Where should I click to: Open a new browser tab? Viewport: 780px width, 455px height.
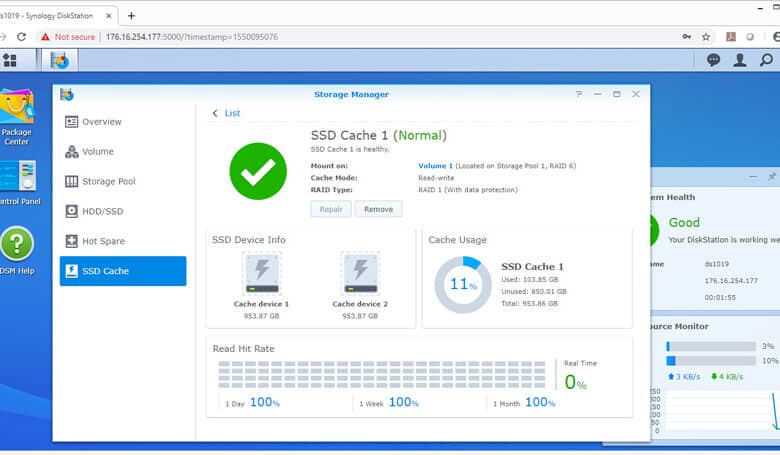131,16
